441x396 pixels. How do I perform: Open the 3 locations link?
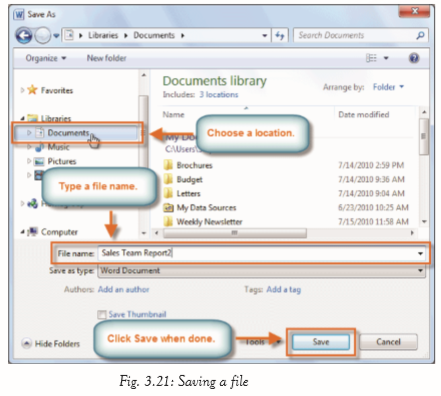point(219,95)
